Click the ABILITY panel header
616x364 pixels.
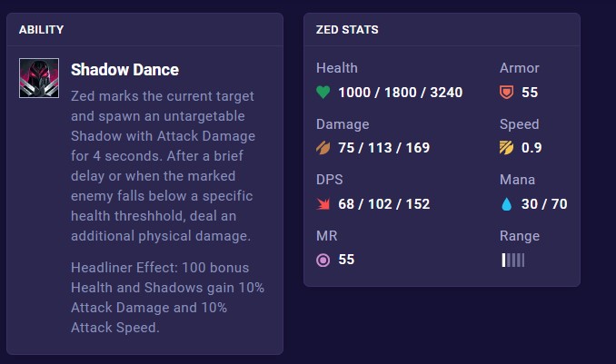coord(41,30)
